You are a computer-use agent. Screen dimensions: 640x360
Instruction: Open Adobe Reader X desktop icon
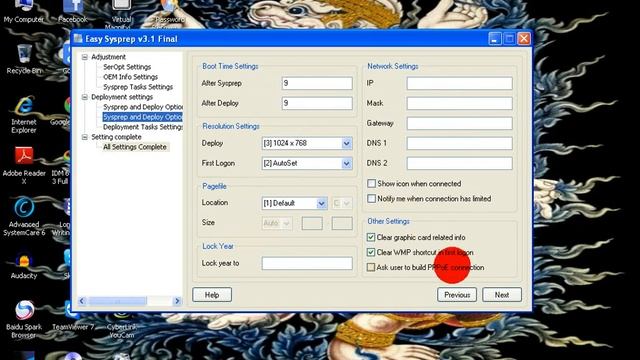(x=24, y=166)
